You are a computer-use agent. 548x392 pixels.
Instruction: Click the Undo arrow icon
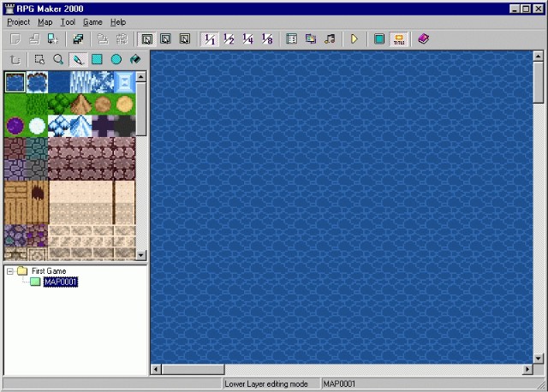pos(15,60)
